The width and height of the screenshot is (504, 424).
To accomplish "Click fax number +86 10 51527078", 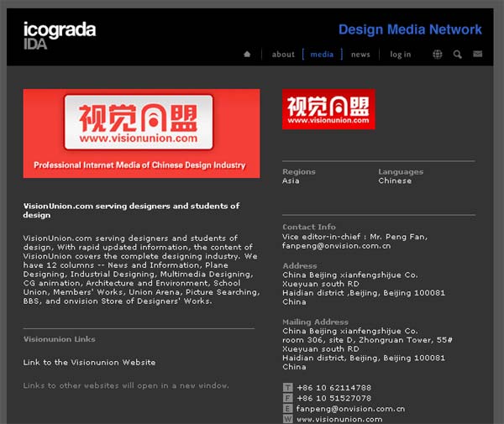I will [334, 398].
